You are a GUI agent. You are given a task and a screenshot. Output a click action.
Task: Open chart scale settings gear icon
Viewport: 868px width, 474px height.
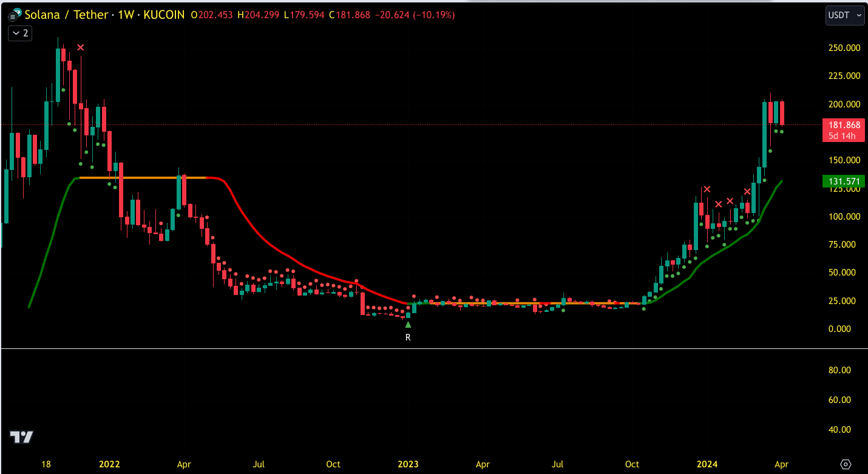tap(846, 464)
